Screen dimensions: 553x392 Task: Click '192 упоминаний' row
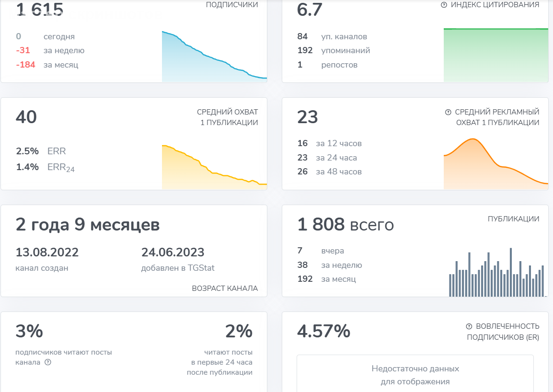(x=334, y=50)
